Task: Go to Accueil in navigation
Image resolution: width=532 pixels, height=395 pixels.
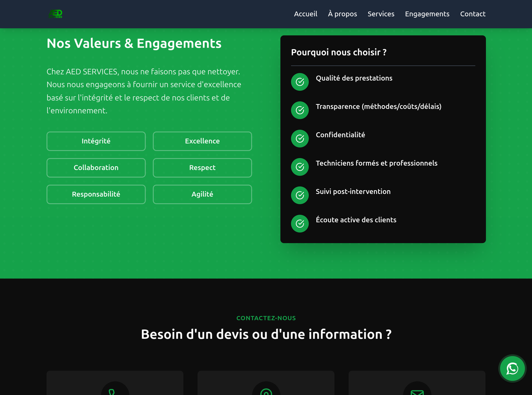Action: [306, 14]
